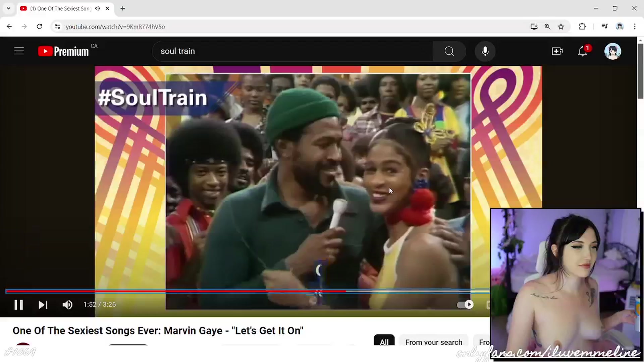Go back to the previous page
This screenshot has width=644, height=362.
[9, 26]
